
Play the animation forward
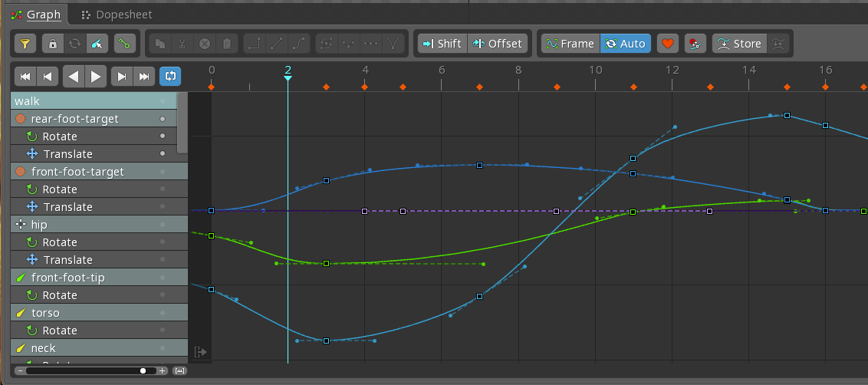pyautogui.click(x=95, y=77)
